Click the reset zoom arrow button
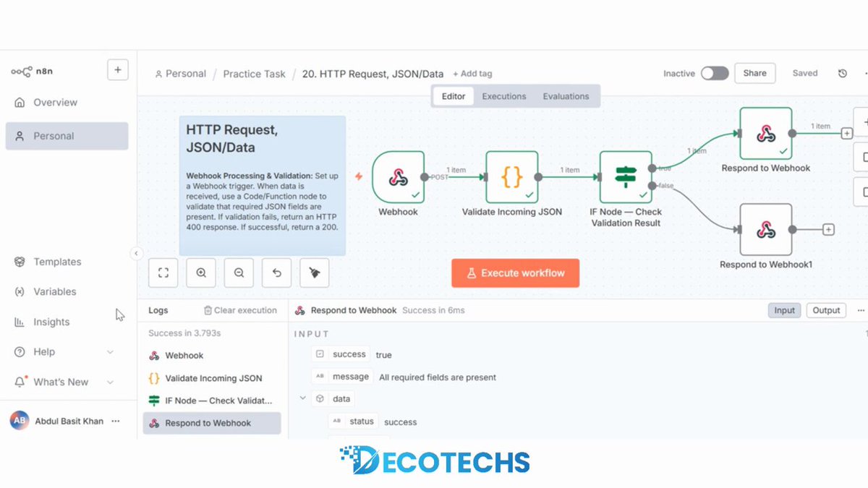 pyautogui.click(x=276, y=273)
